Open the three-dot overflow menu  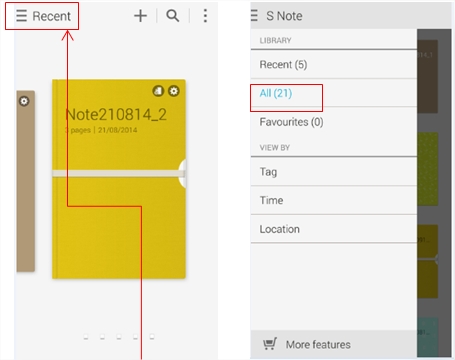205,16
